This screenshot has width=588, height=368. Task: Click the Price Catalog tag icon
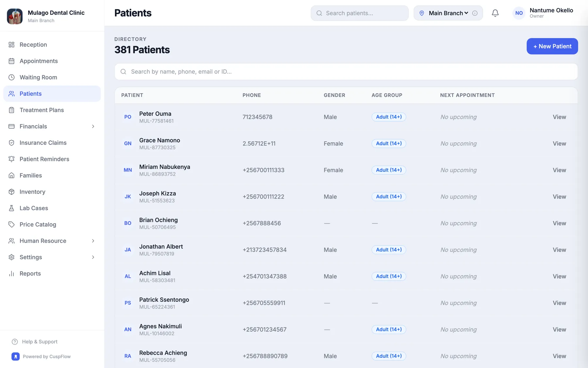point(11,224)
